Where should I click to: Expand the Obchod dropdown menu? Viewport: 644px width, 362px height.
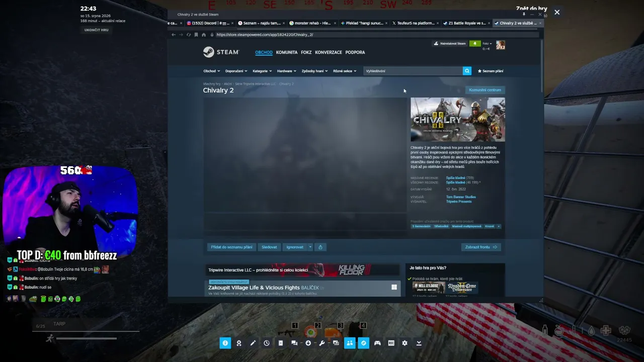[211, 71]
